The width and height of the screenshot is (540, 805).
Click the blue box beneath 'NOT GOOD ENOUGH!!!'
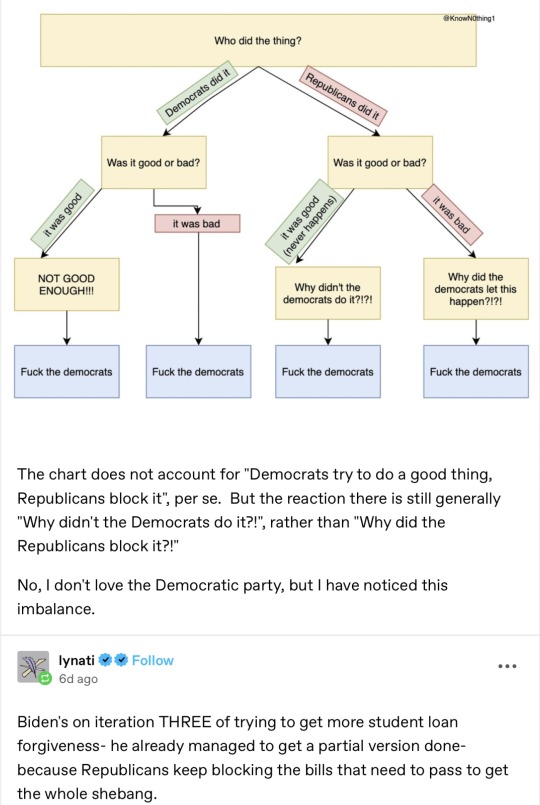67,372
